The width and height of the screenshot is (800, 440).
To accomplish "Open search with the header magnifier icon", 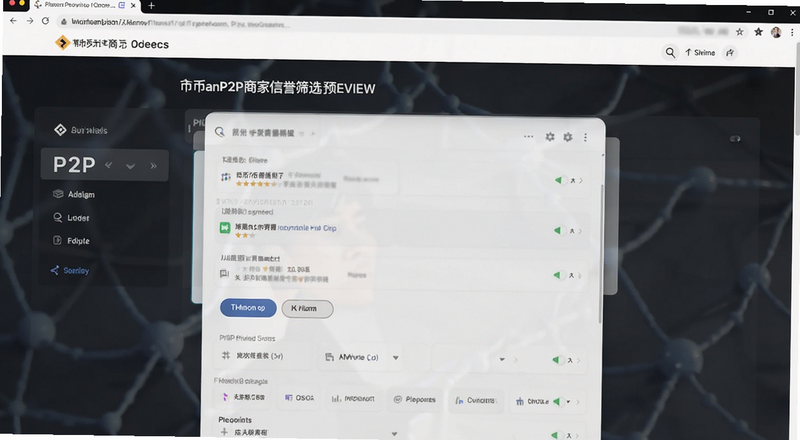I will (x=670, y=52).
